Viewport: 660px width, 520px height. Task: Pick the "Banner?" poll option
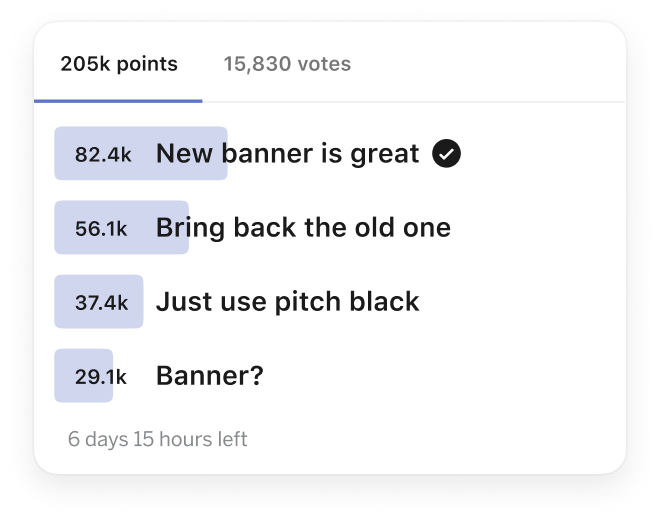[x=209, y=376]
